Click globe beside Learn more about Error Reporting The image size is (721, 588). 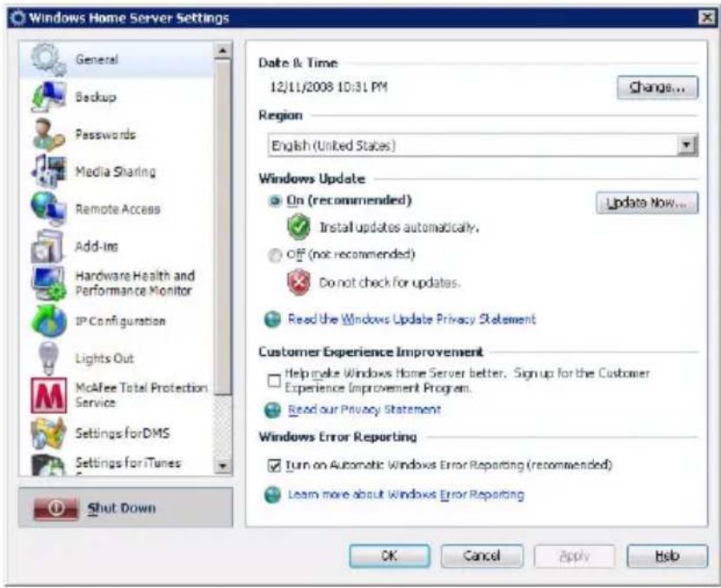pos(272,495)
